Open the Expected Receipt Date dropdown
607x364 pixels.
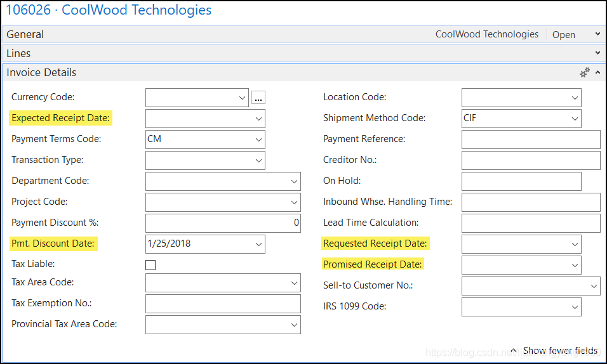tap(258, 119)
